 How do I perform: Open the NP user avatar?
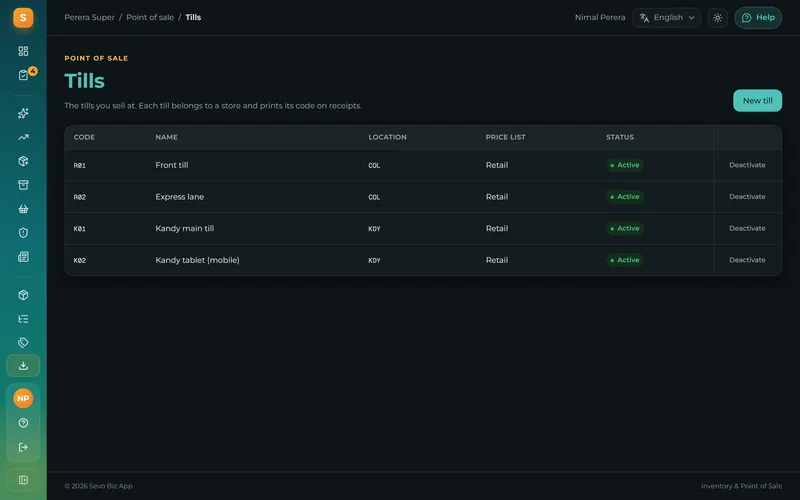point(23,398)
